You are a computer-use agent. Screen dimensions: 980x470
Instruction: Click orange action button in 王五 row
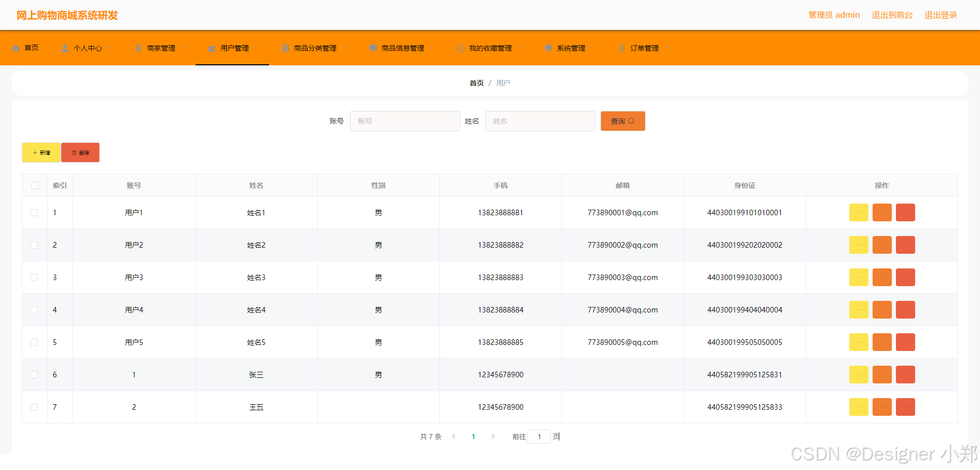click(x=882, y=407)
